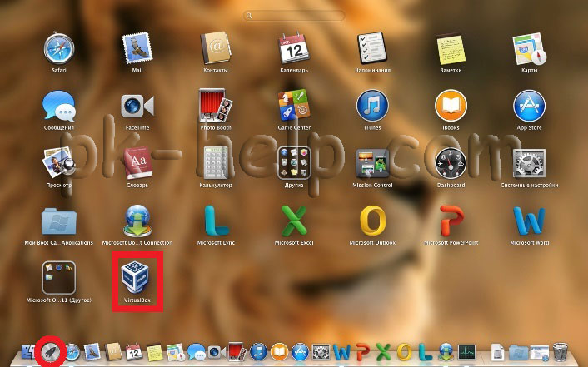Open Lync icon in the Dock

click(426, 352)
